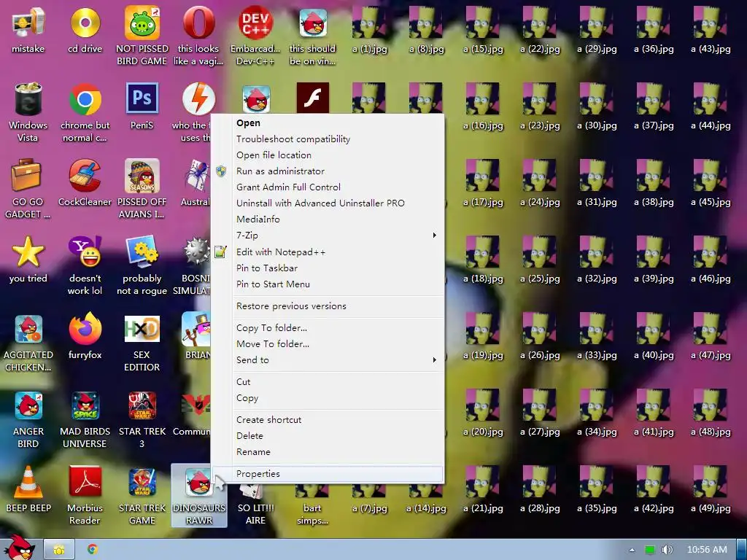The image size is (747, 560).
Task: Choose Restore previous versions
Action: click(x=328, y=306)
